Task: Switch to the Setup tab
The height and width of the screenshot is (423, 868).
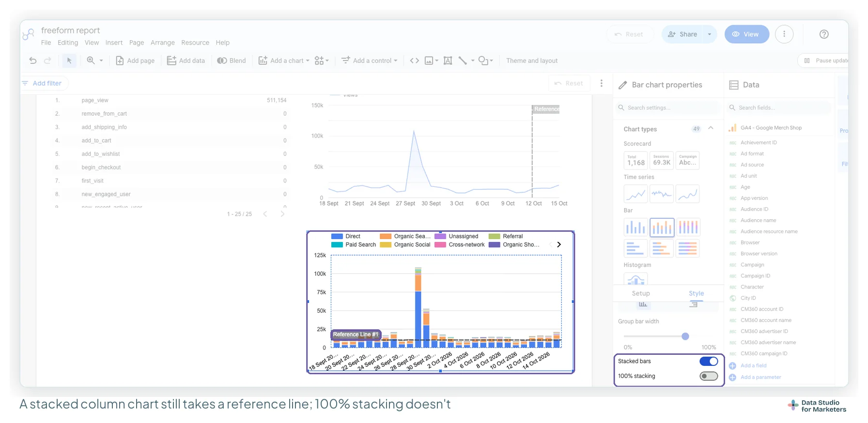Action: point(641,293)
